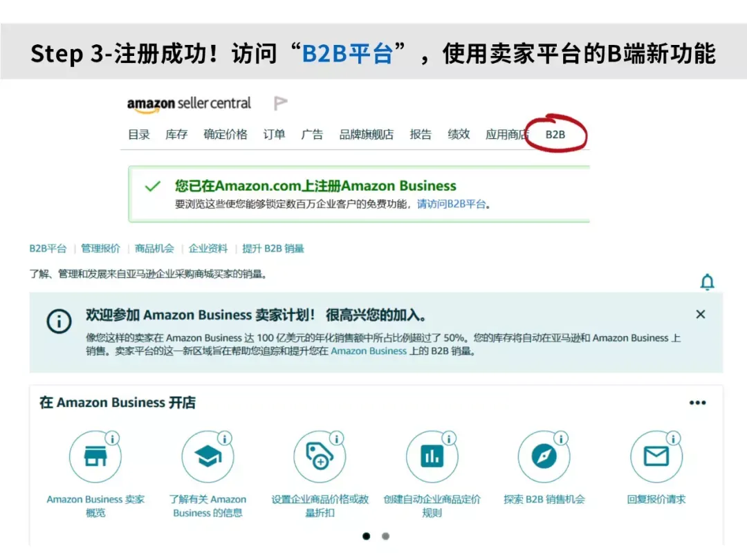Open the 目录 menu
Screen dimensions: 747x560
138,135
